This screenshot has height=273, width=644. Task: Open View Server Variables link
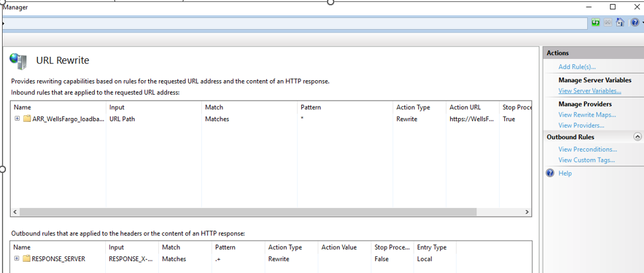point(590,91)
